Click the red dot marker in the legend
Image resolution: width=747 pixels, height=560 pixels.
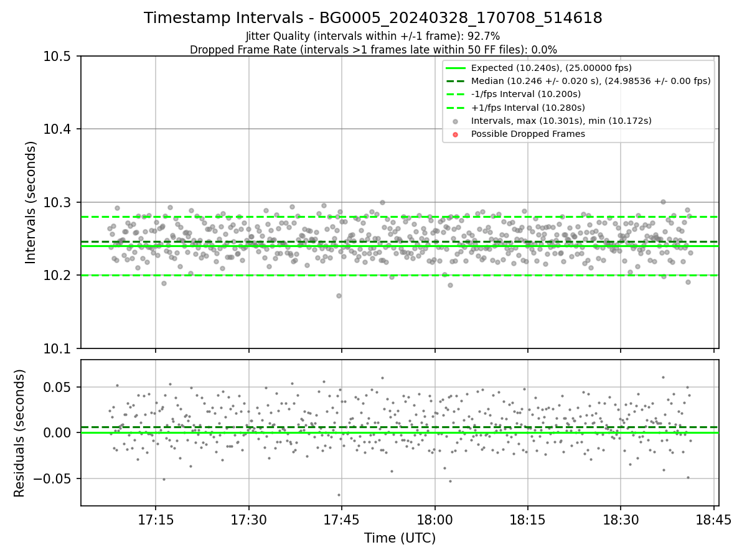pos(455,134)
